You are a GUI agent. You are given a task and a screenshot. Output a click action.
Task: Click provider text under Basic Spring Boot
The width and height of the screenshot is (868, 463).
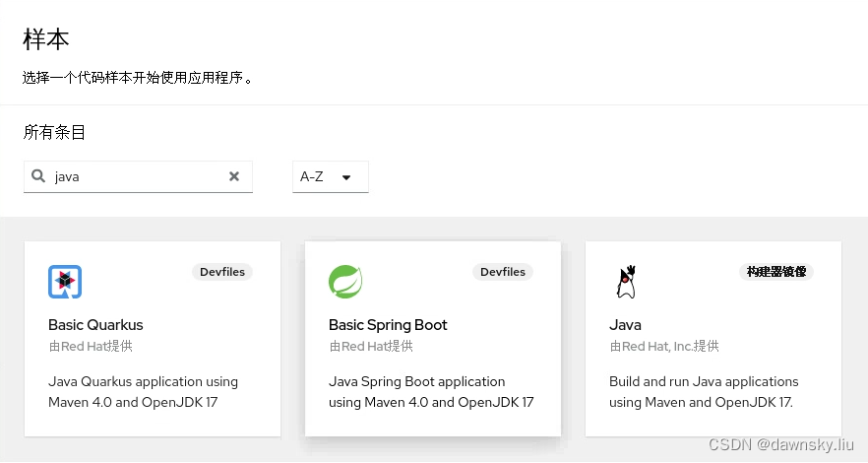click(371, 346)
